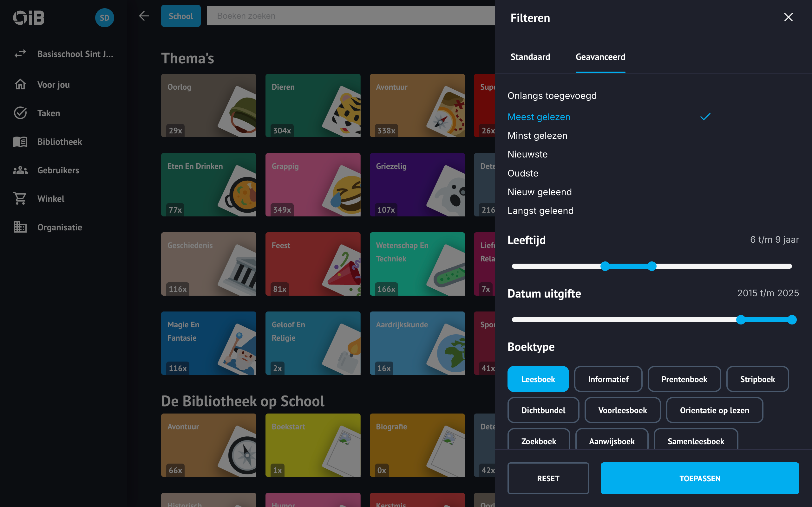
Task: Toggle the Leesboek book type chip
Action: [x=538, y=379]
